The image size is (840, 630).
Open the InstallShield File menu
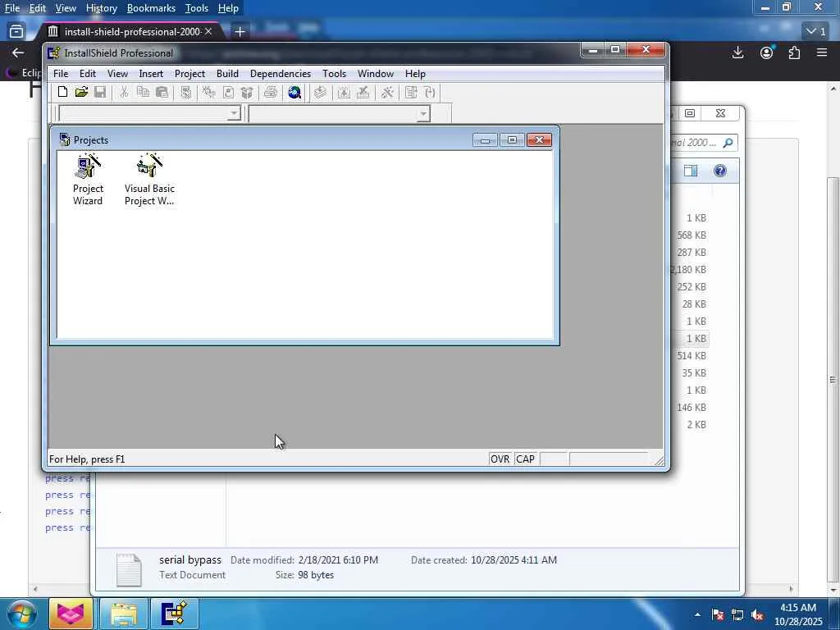pyautogui.click(x=61, y=73)
